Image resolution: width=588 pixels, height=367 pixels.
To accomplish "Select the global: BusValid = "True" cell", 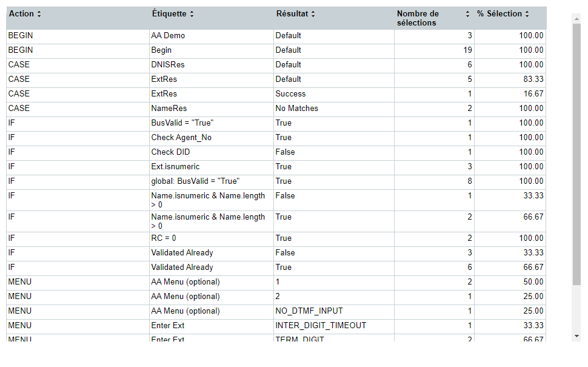I will 212,181.
